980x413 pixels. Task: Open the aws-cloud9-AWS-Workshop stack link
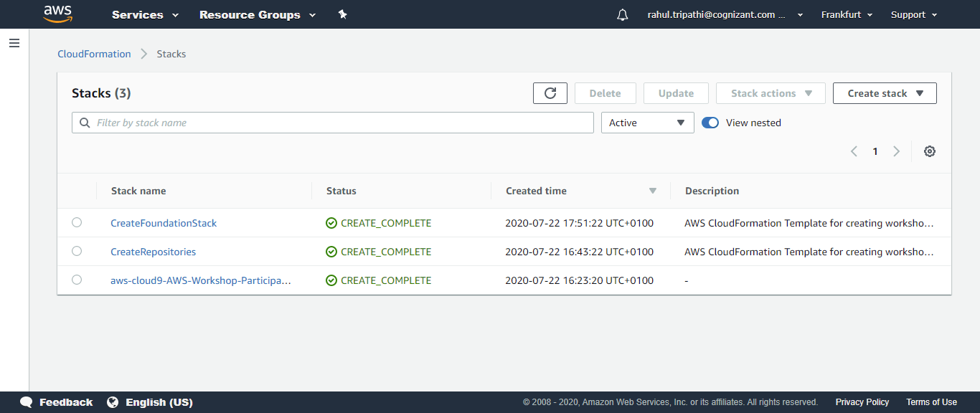tap(201, 280)
